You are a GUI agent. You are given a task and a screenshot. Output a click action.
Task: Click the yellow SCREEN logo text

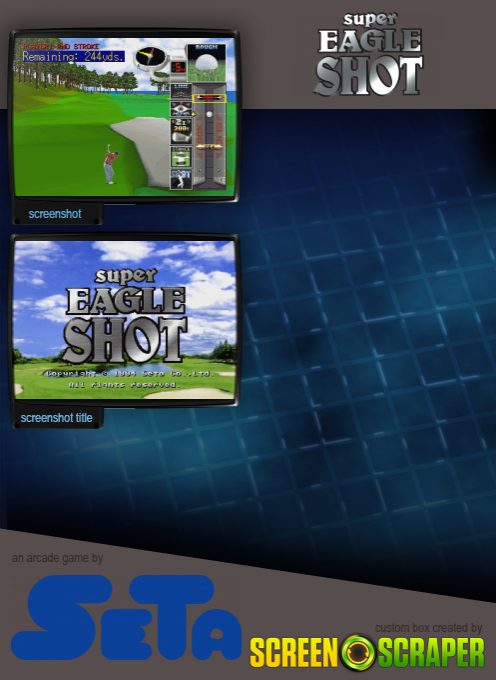point(294,652)
